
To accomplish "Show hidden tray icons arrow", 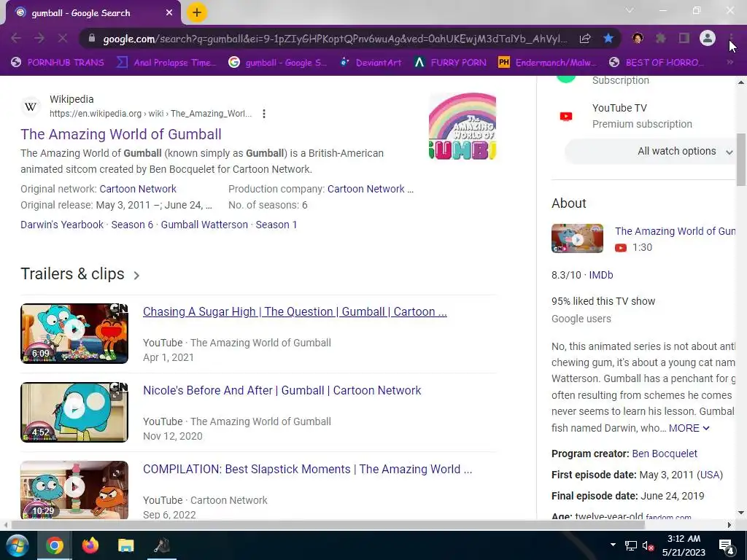I will [613, 545].
